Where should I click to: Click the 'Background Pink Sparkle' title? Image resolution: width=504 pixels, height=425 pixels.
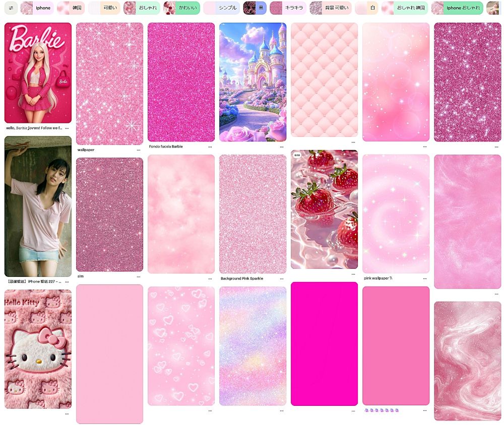coord(241,278)
